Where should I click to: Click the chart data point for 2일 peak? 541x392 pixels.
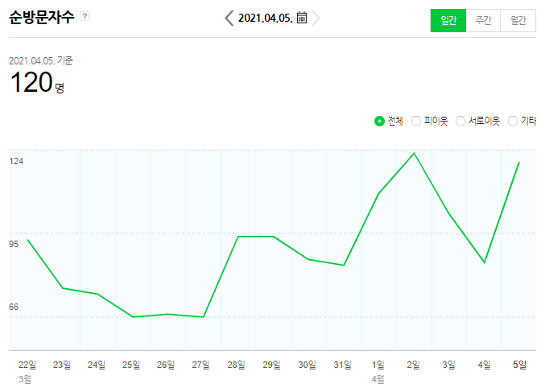pos(414,153)
